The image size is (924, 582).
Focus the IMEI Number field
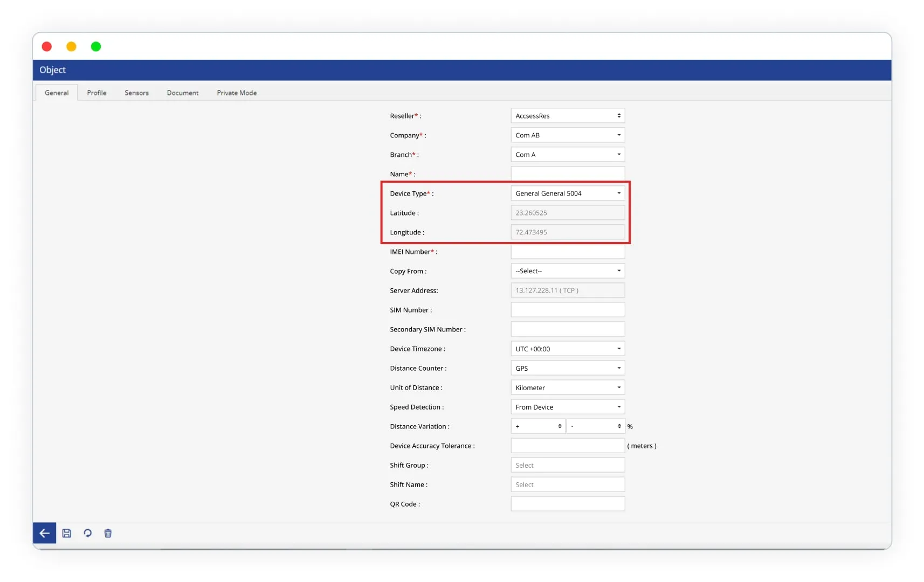(x=567, y=252)
